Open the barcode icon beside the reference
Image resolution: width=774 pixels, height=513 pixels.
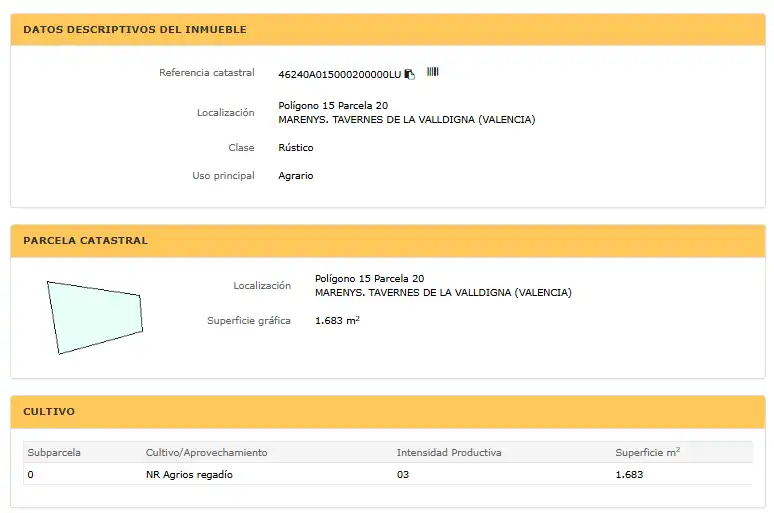pyautogui.click(x=432, y=72)
